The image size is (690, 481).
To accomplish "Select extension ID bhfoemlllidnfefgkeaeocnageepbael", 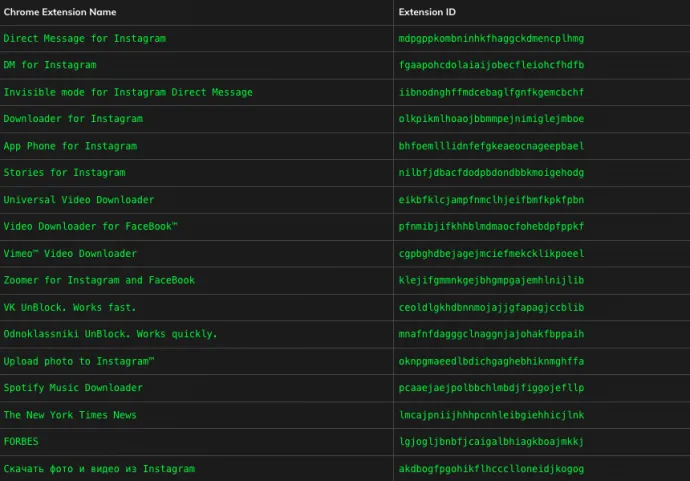I will pyautogui.click(x=492, y=146).
